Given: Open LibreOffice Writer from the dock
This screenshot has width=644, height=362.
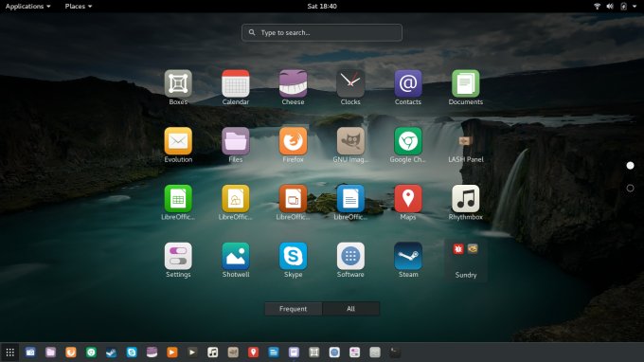Looking at the screenshot, I should point(274,353).
